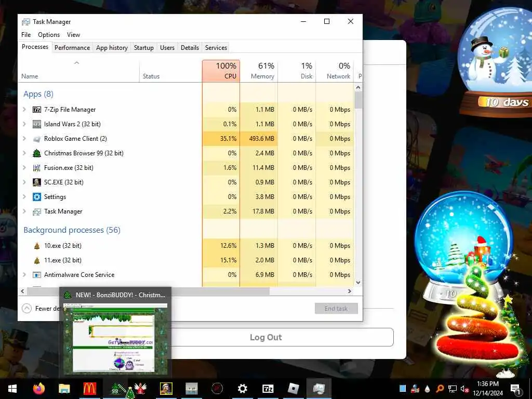
Task: Open the astronaut SC.EXE taskbar icon
Action: click(x=166, y=389)
